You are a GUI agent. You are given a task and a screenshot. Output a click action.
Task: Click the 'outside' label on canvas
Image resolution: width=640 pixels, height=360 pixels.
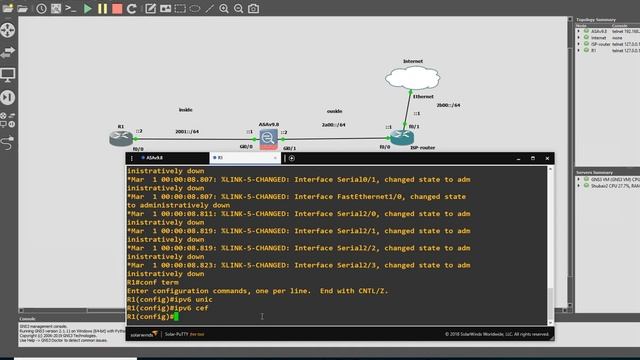tap(334, 111)
